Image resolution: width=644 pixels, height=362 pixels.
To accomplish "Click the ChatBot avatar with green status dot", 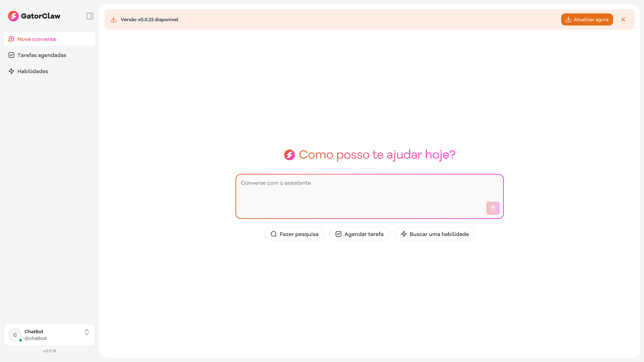I will pyautogui.click(x=15, y=335).
